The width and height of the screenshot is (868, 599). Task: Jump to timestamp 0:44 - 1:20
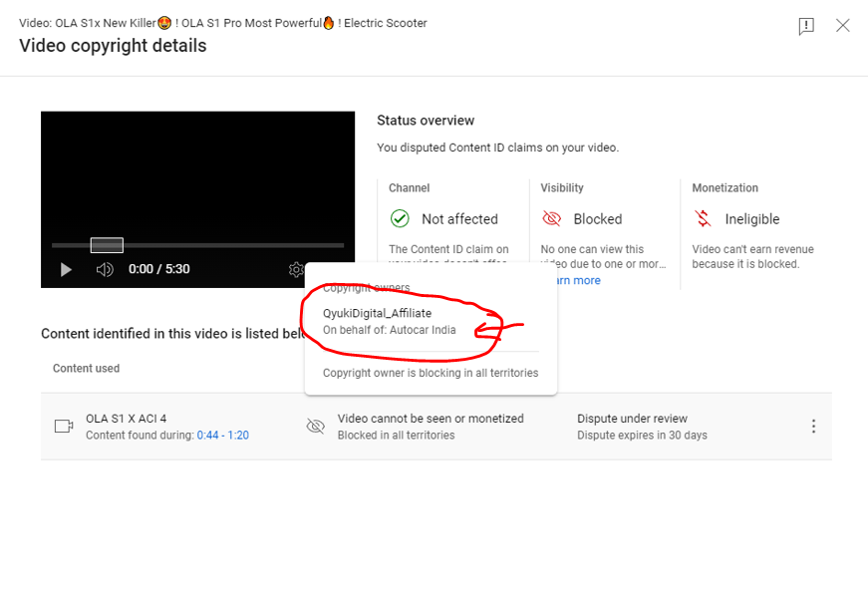click(223, 436)
